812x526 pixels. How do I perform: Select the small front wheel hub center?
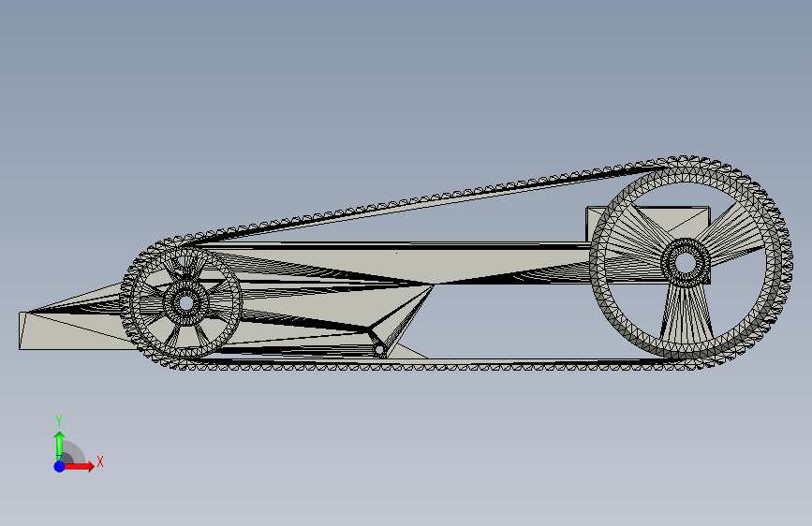pos(186,302)
